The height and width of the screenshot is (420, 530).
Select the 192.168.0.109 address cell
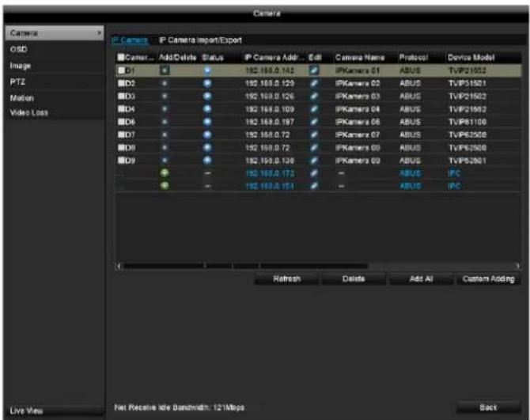[270, 109]
